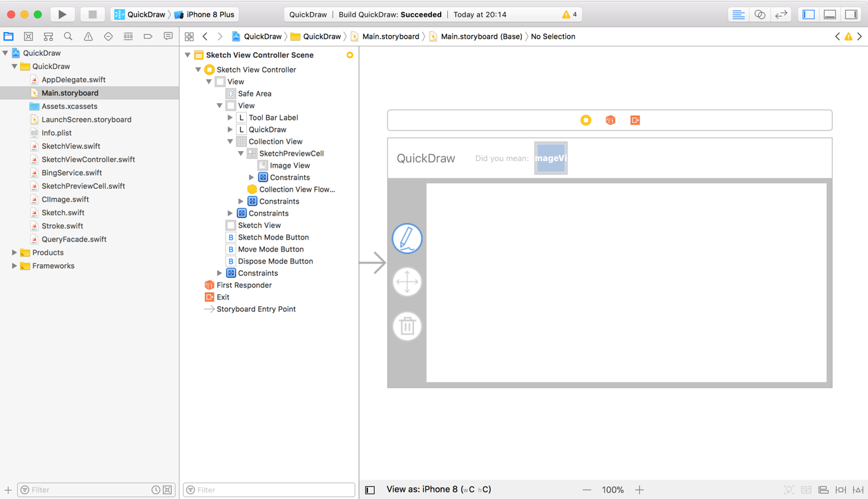The height and width of the screenshot is (499, 868).
Task: Show the Assistant editor
Action: 759,14
